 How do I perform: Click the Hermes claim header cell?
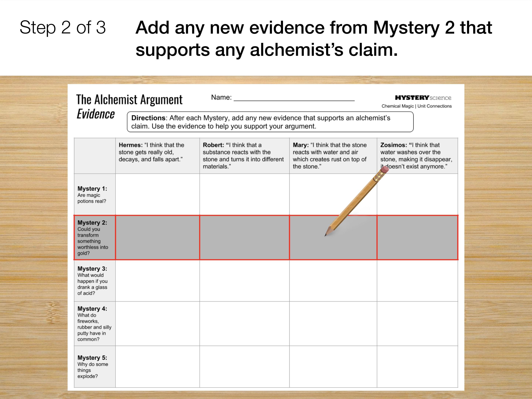tap(158, 156)
